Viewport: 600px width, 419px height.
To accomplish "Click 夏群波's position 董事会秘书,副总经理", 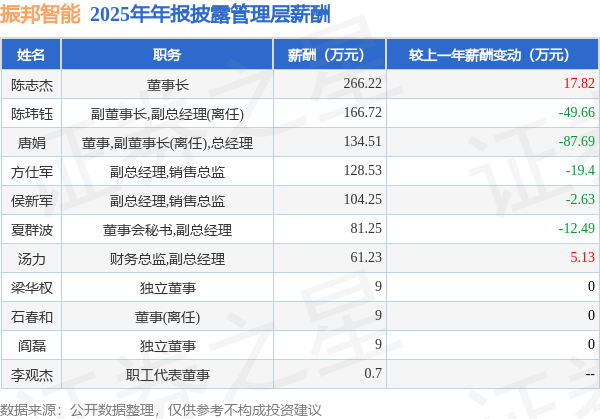I will [x=167, y=230].
